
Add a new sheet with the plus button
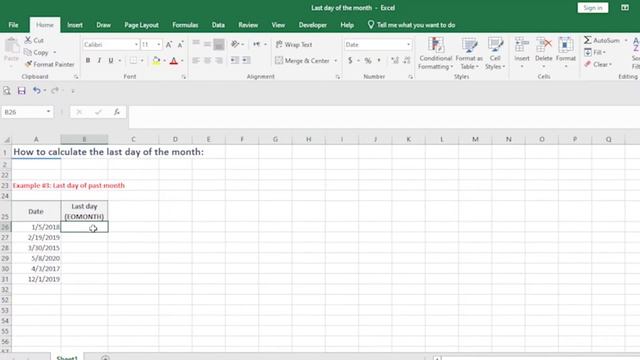point(105,358)
